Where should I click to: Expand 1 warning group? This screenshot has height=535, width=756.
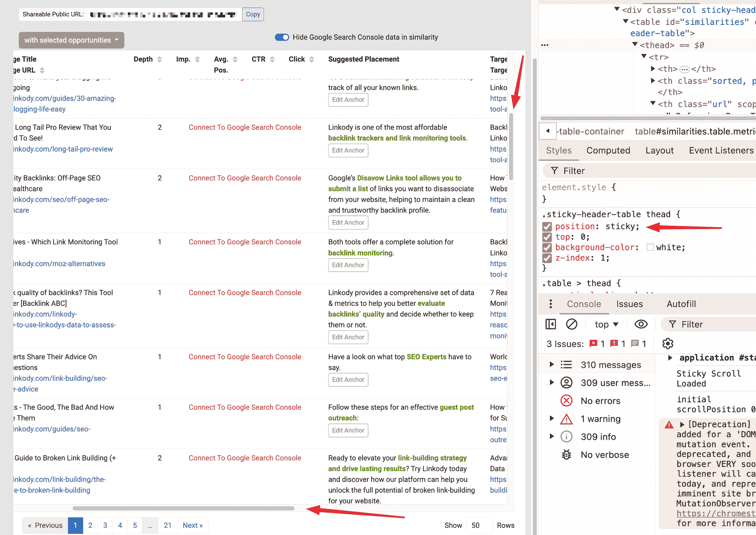[552, 418]
